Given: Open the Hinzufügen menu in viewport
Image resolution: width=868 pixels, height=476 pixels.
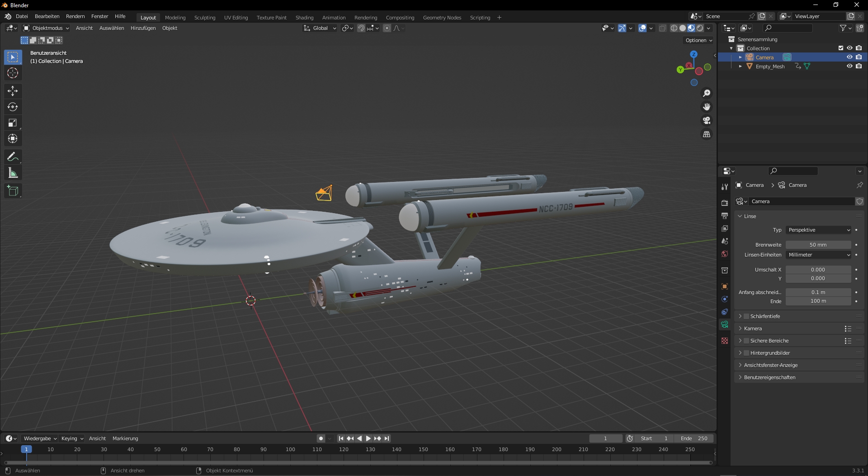Looking at the screenshot, I should coord(143,28).
